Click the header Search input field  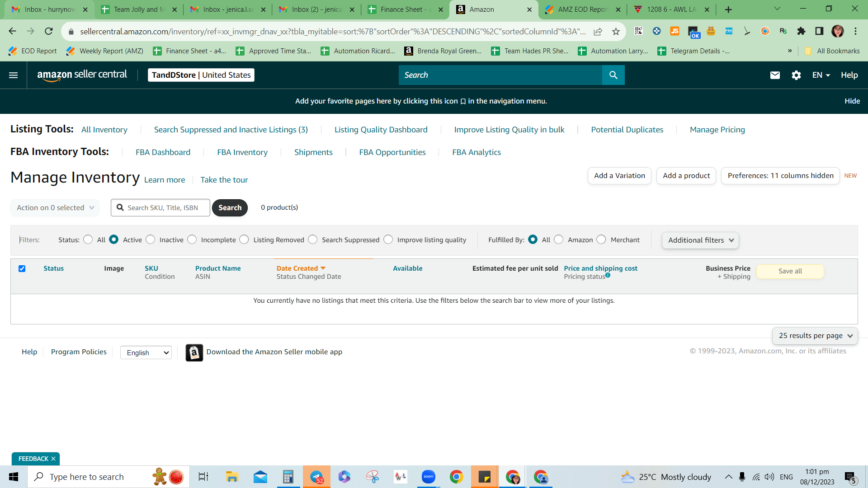click(500, 75)
